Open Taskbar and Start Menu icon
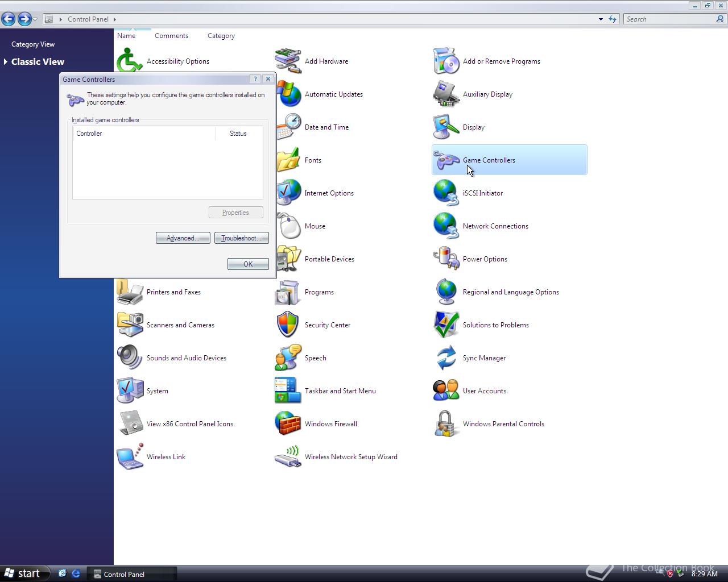 (288, 391)
